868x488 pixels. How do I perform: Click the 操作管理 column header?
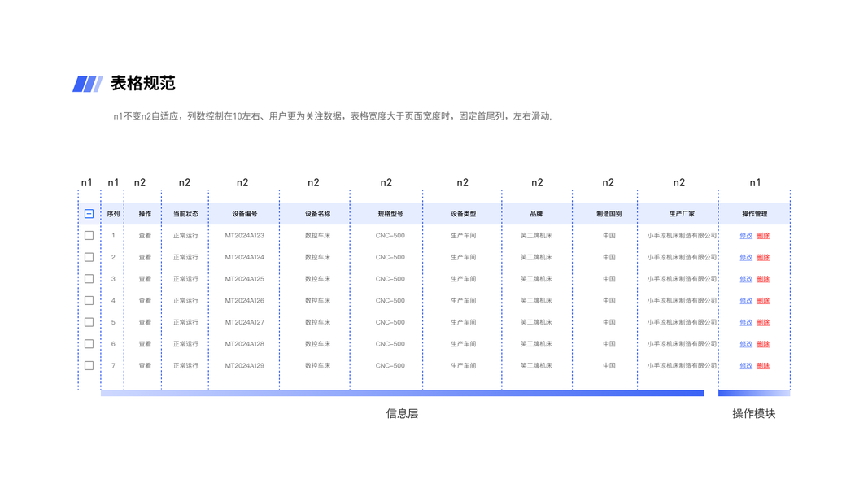pyautogui.click(x=755, y=214)
